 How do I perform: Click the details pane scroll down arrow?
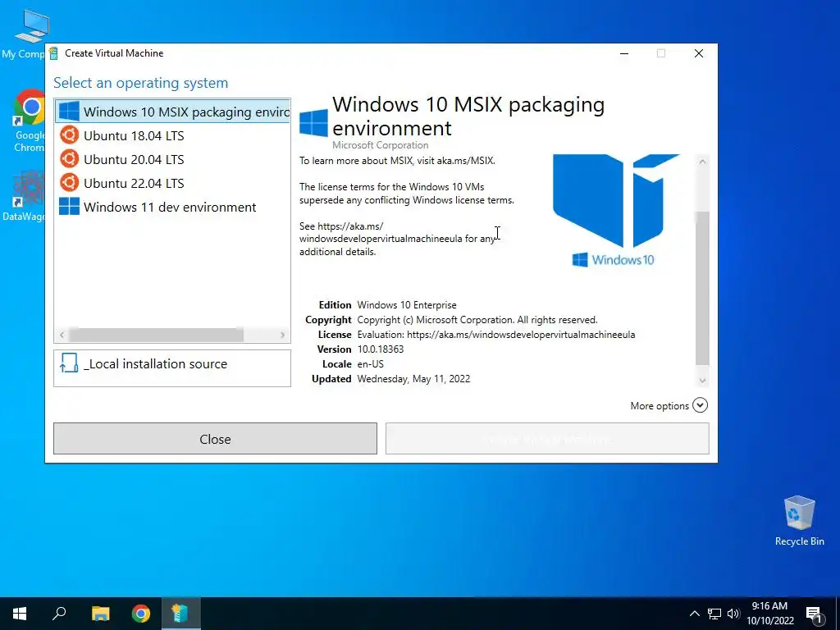click(702, 381)
